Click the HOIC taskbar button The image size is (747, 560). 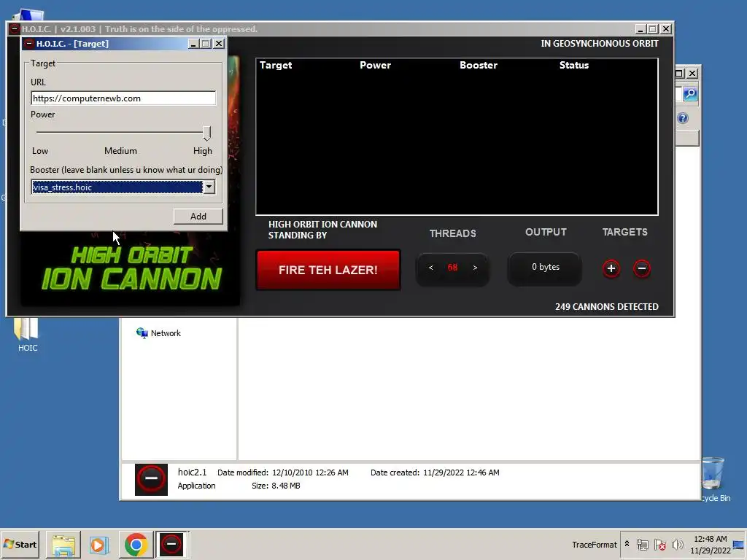pos(171,544)
